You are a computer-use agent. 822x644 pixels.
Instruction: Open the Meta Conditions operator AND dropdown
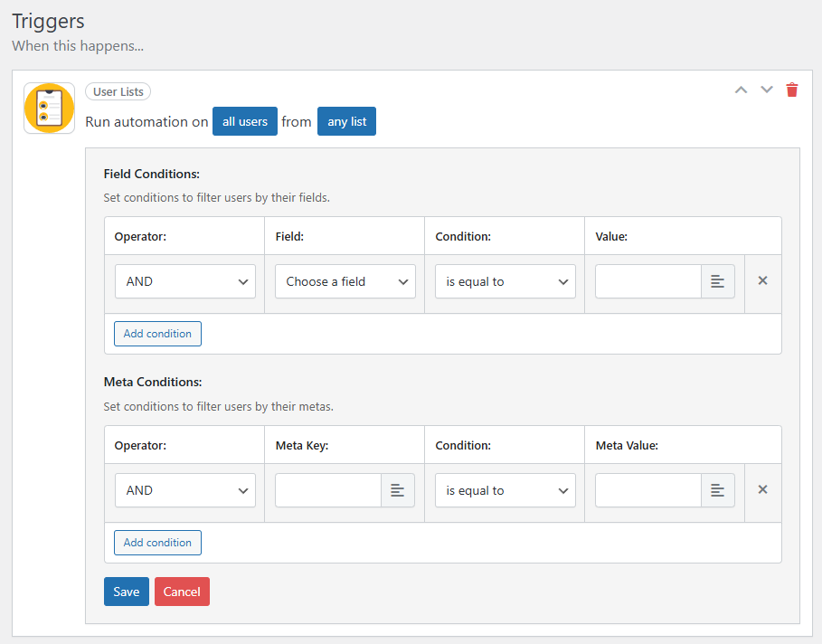[x=185, y=490]
